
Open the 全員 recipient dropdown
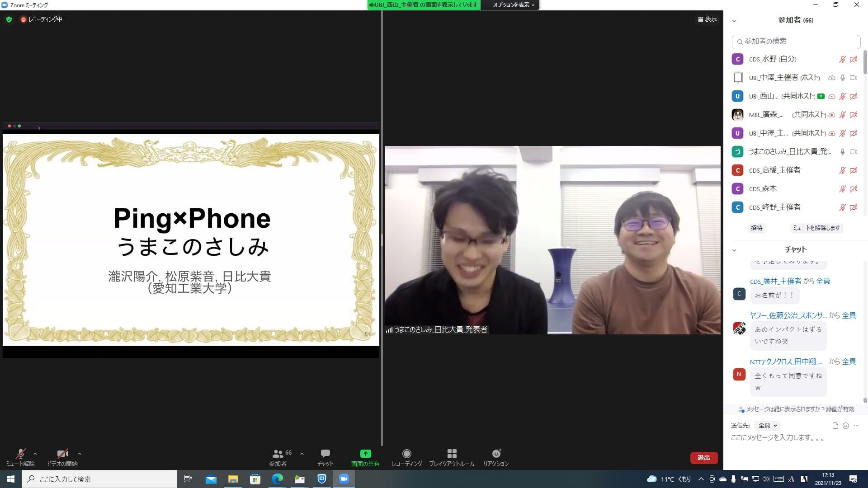click(768, 426)
